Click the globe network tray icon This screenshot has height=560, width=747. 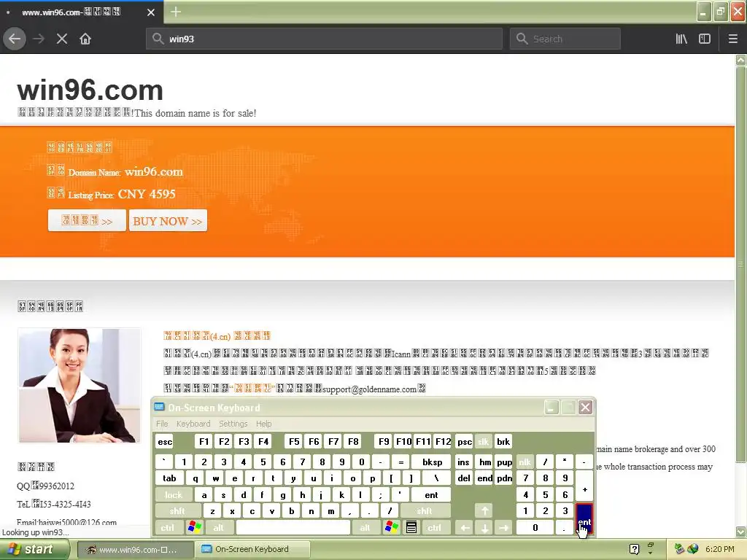[x=693, y=550]
